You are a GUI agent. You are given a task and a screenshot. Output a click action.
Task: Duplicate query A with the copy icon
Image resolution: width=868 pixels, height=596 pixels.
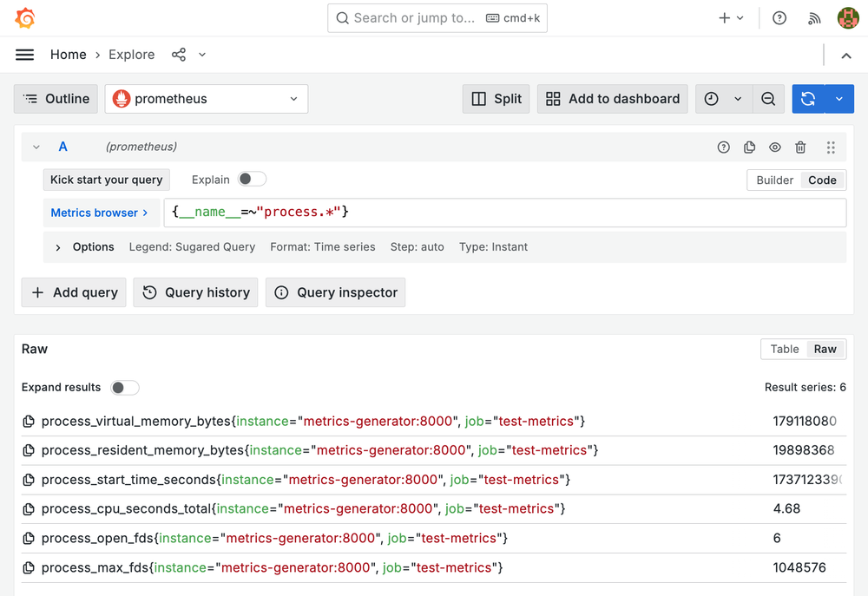750,147
